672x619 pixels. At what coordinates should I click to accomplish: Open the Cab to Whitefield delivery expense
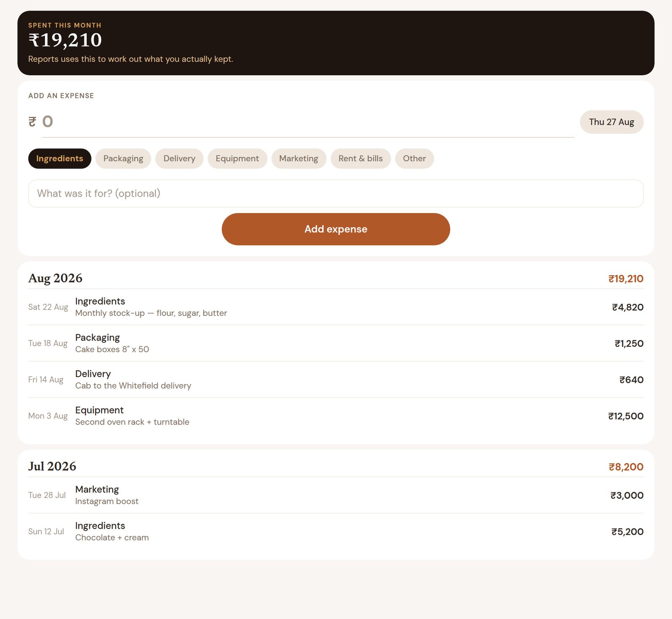pos(336,379)
